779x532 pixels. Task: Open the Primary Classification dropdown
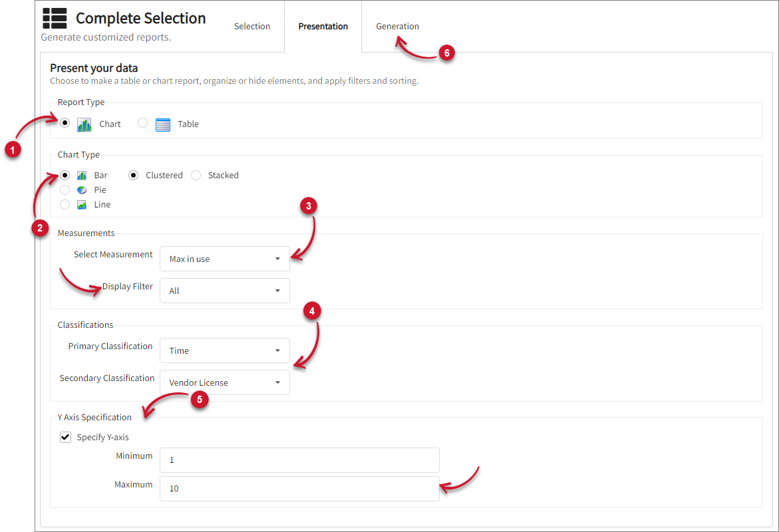pos(225,350)
